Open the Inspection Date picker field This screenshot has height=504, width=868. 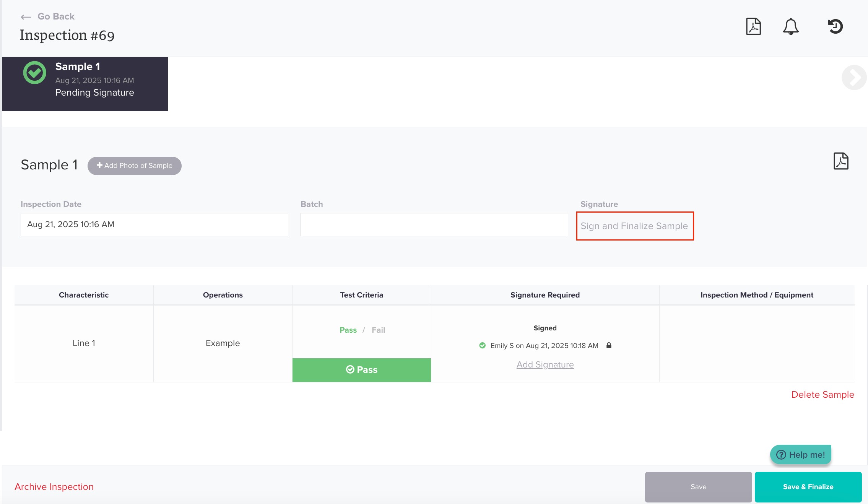154,224
